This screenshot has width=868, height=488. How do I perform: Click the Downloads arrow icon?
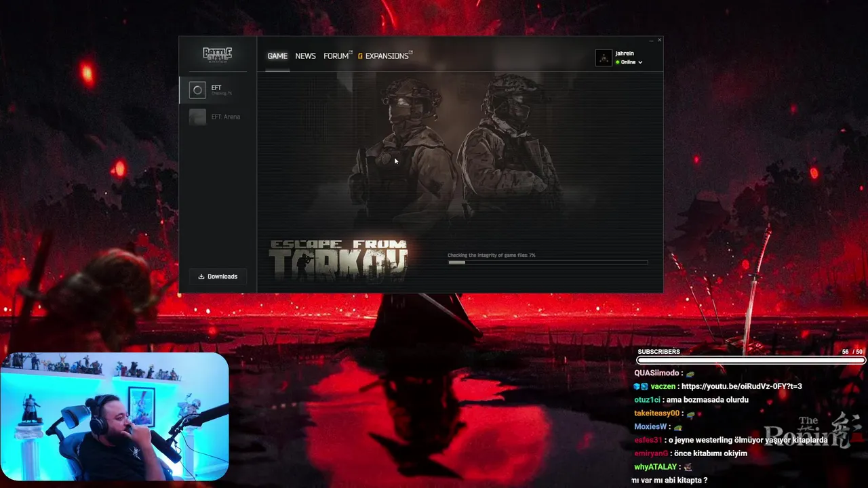coord(201,277)
